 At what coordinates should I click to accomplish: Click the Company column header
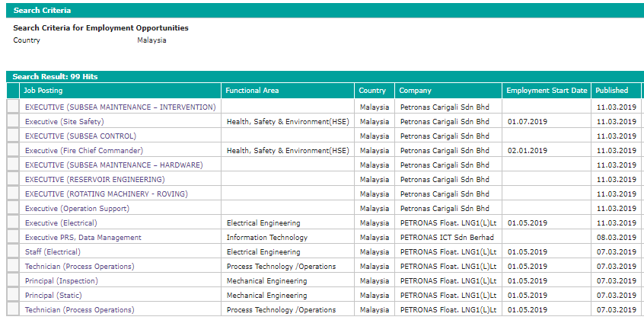[416, 91]
